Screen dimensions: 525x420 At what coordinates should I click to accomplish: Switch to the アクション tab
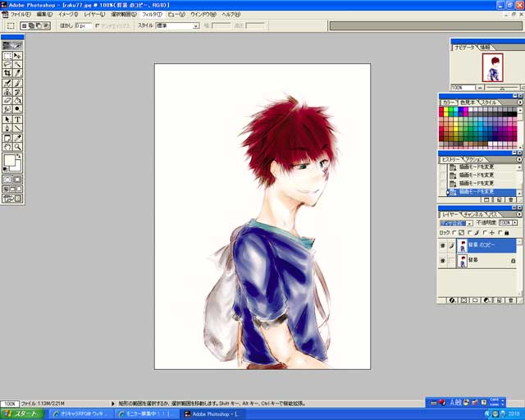pos(474,159)
